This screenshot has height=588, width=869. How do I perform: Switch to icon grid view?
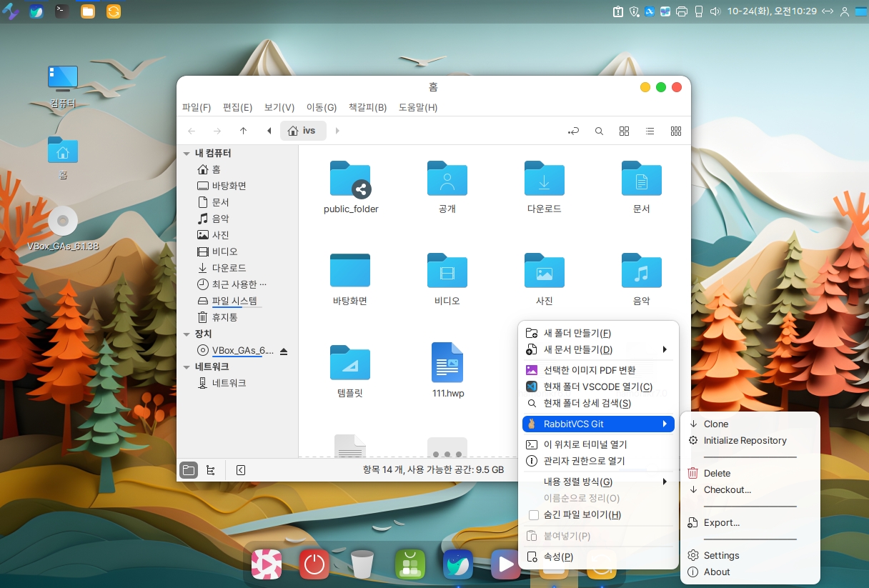tap(624, 131)
